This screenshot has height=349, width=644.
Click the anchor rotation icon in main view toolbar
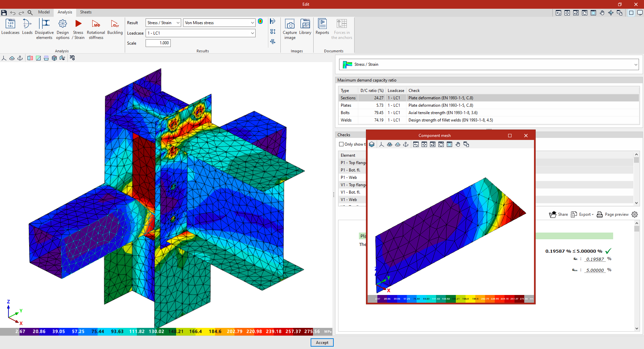(x=20, y=58)
